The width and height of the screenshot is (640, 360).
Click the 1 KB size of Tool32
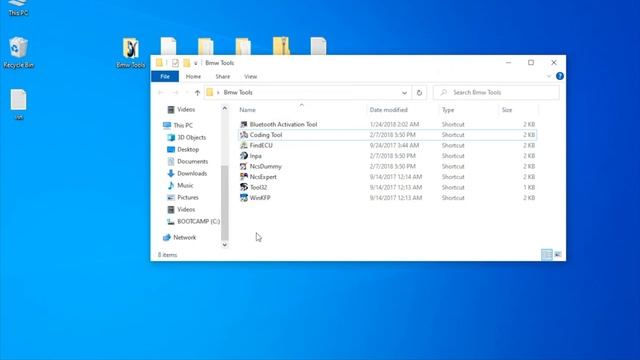tap(529, 187)
